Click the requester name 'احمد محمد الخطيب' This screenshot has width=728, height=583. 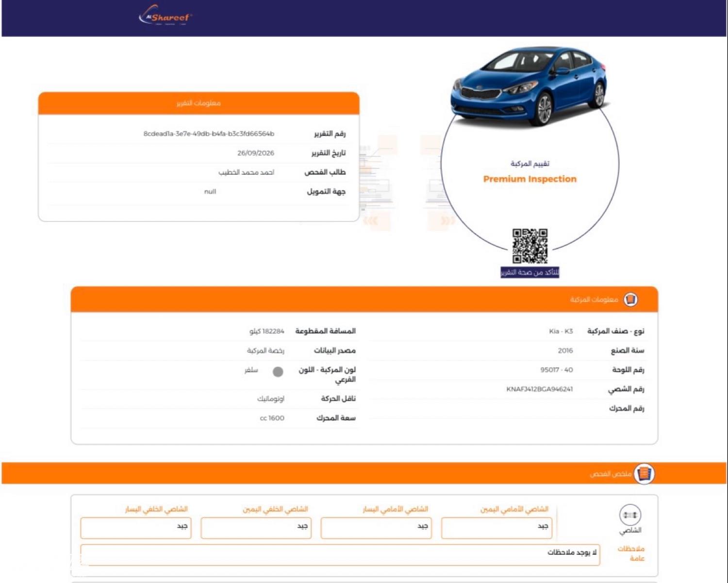[x=246, y=172]
